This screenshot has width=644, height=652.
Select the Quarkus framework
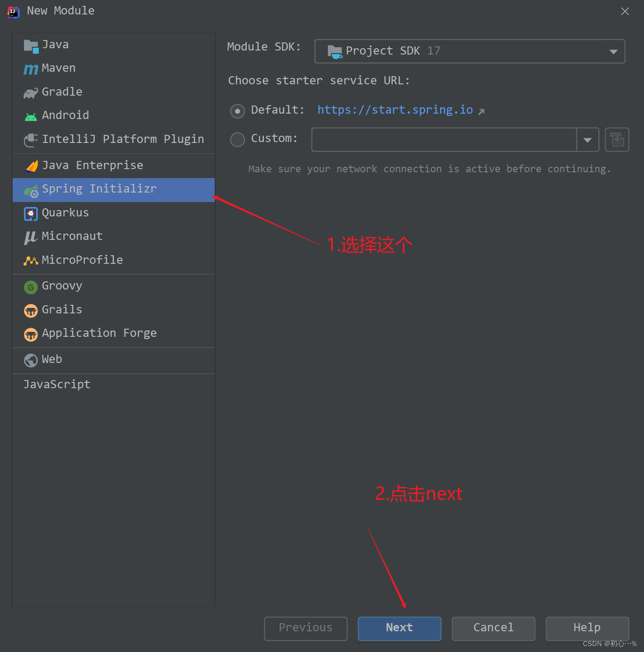pos(65,212)
